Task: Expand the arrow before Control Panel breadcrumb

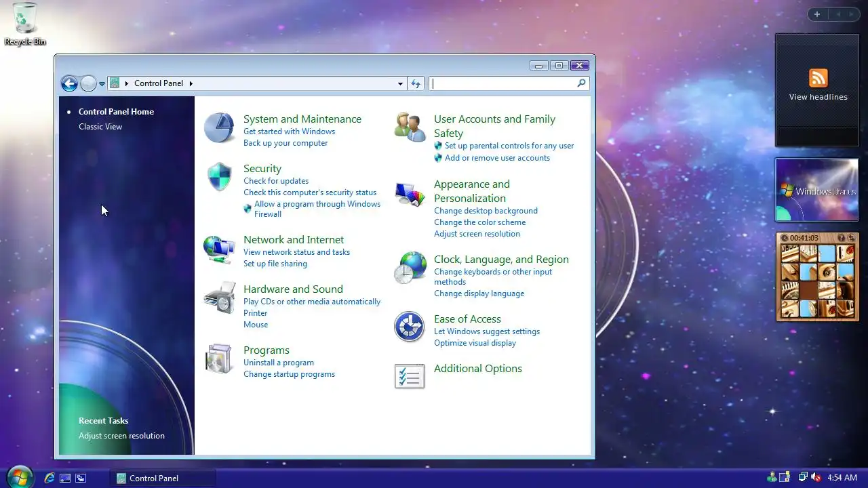Action: 127,83
